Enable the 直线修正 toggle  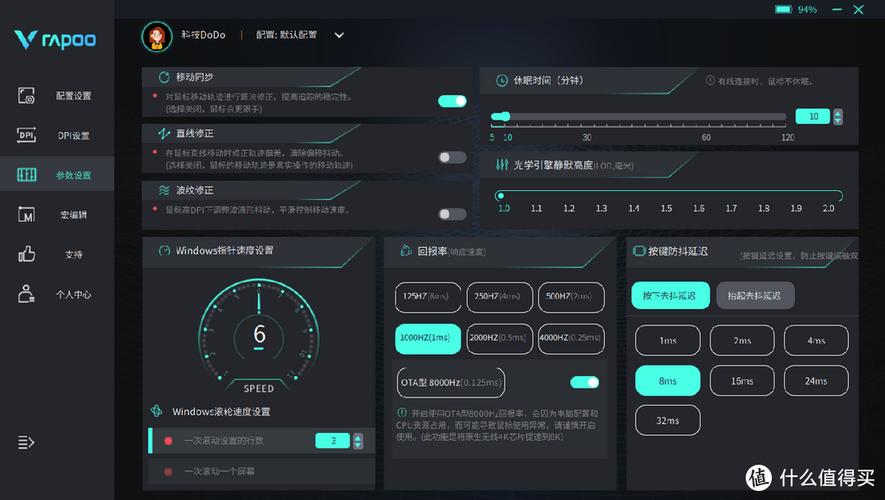[452, 157]
